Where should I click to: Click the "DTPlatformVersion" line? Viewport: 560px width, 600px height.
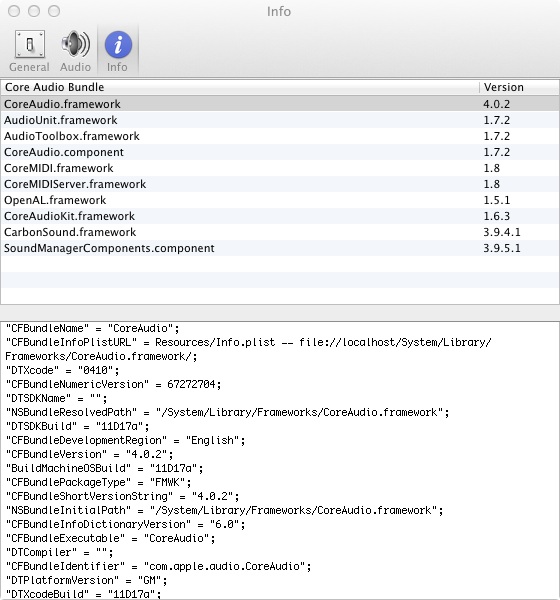(87, 580)
